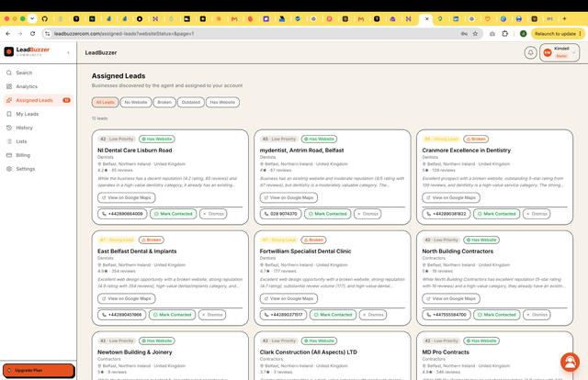Go to My Leads in sidebar
588x380 pixels.
click(x=27, y=114)
